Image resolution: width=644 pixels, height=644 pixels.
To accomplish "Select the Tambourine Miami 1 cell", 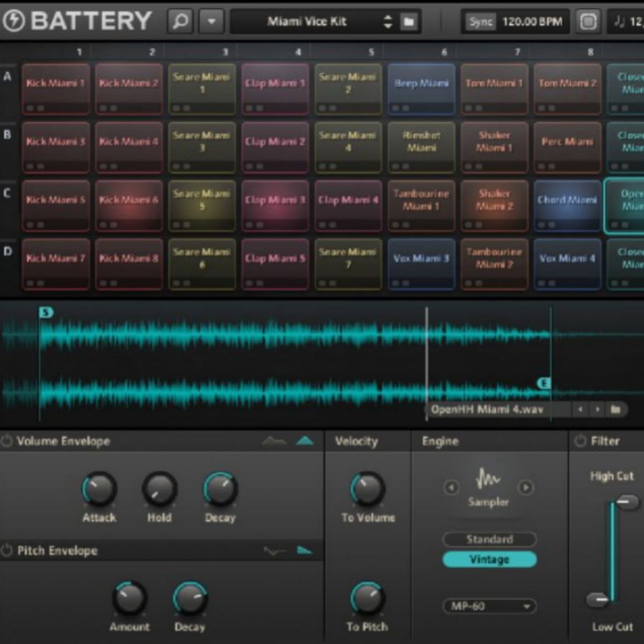I will [x=422, y=206].
